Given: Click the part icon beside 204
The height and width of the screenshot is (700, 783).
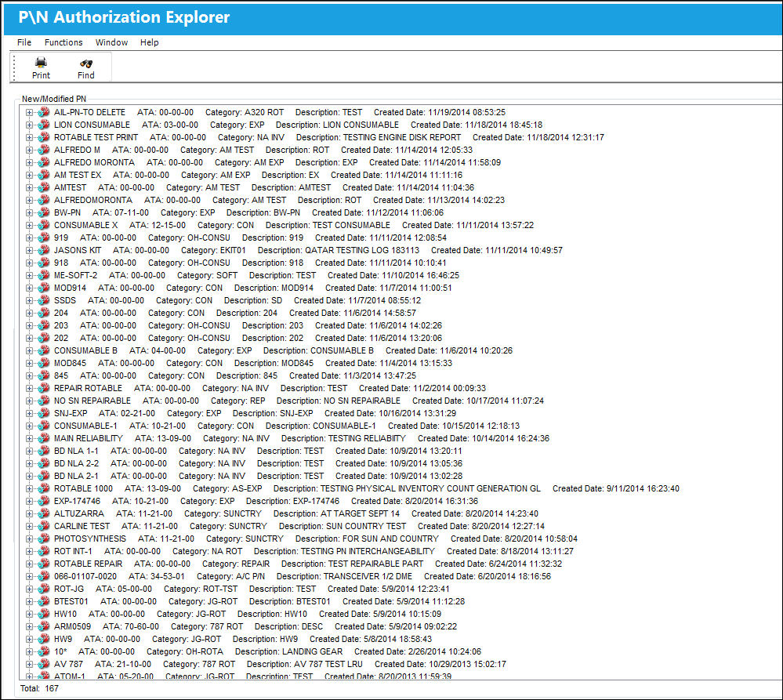Looking at the screenshot, I should click(x=44, y=313).
